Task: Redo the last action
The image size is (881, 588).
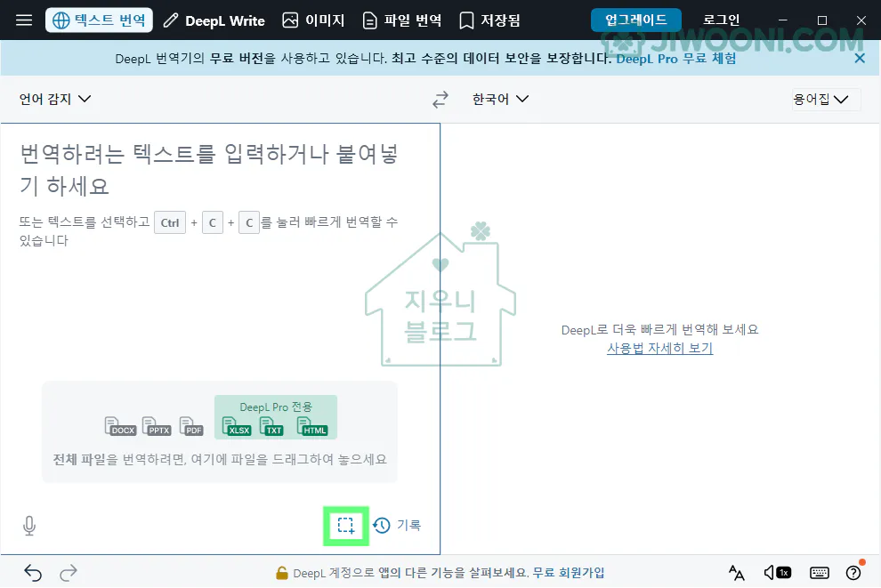Action: (69, 573)
